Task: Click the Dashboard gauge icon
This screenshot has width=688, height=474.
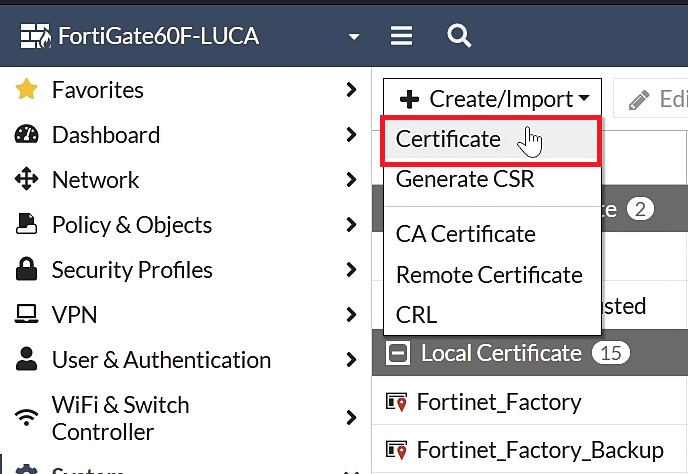Action: (26, 134)
